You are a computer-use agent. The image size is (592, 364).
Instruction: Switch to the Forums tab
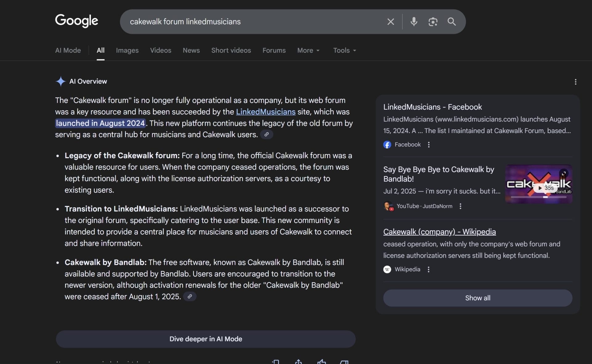point(274,50)
